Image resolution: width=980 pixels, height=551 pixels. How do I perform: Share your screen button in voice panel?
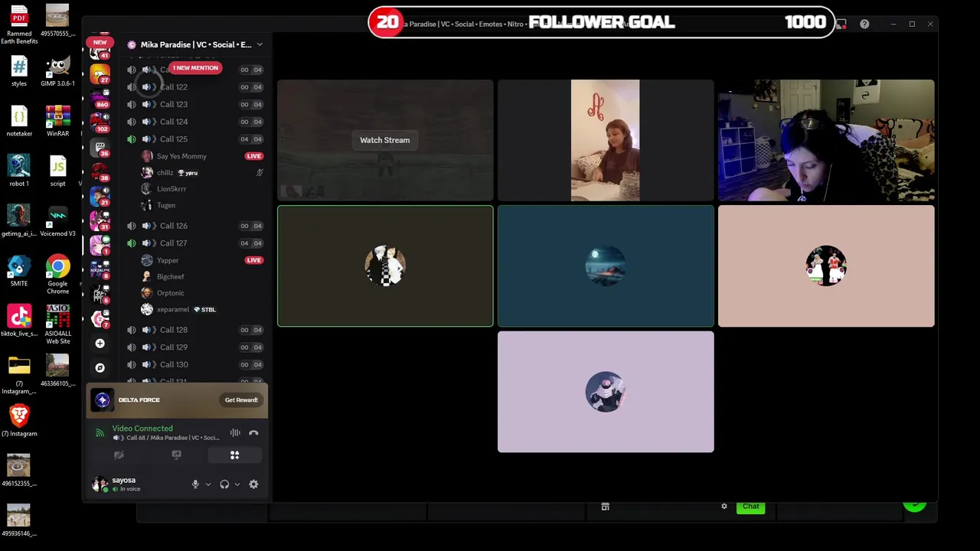pos(176,455)
